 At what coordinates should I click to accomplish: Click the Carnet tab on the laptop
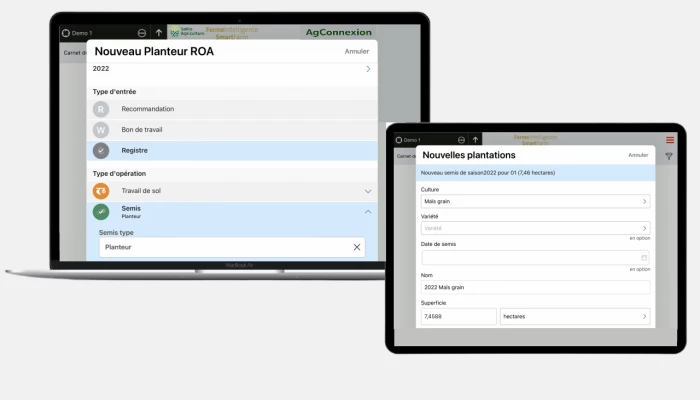[x=75, y=53]
